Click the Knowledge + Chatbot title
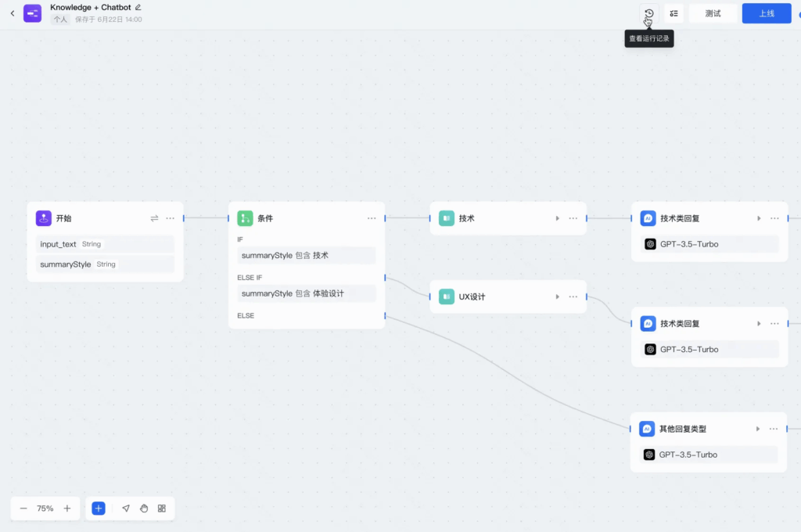The height and width of the screenshot is (532, 801). [x=91, y=7]
